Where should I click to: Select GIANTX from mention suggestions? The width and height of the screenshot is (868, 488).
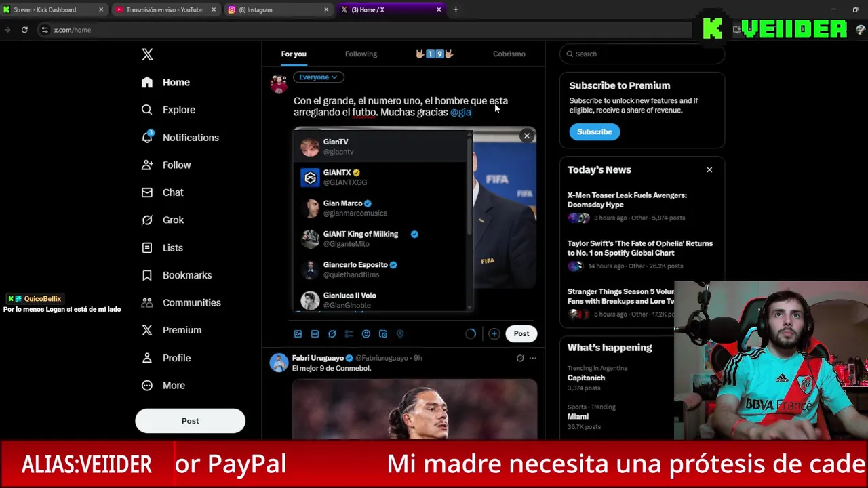tap(380, 178)
